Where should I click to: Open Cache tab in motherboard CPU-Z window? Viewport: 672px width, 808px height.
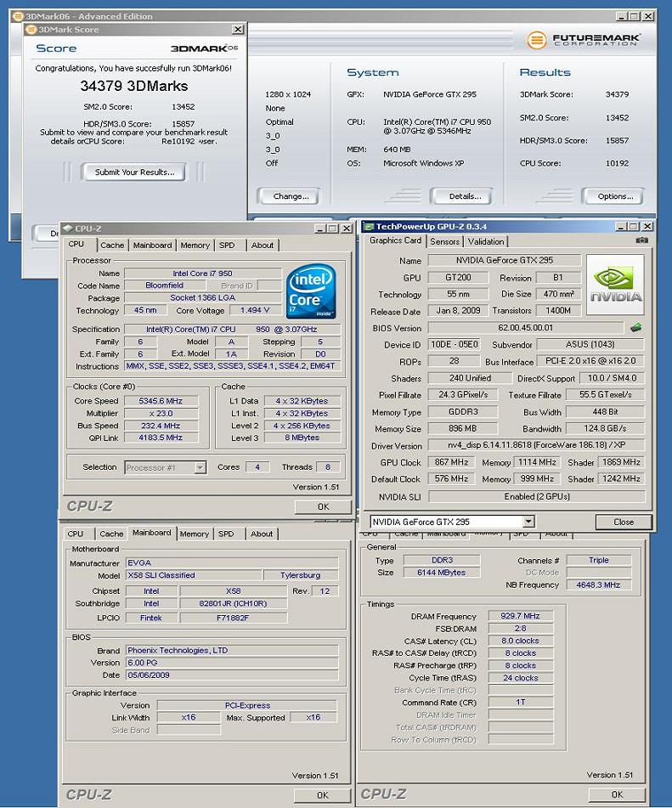pos(111,534)
